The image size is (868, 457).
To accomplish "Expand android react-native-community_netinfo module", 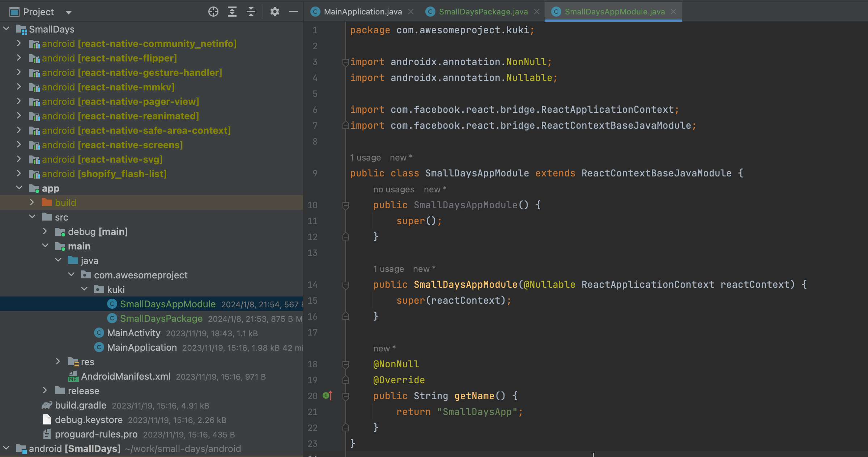I will pos(19,43).
